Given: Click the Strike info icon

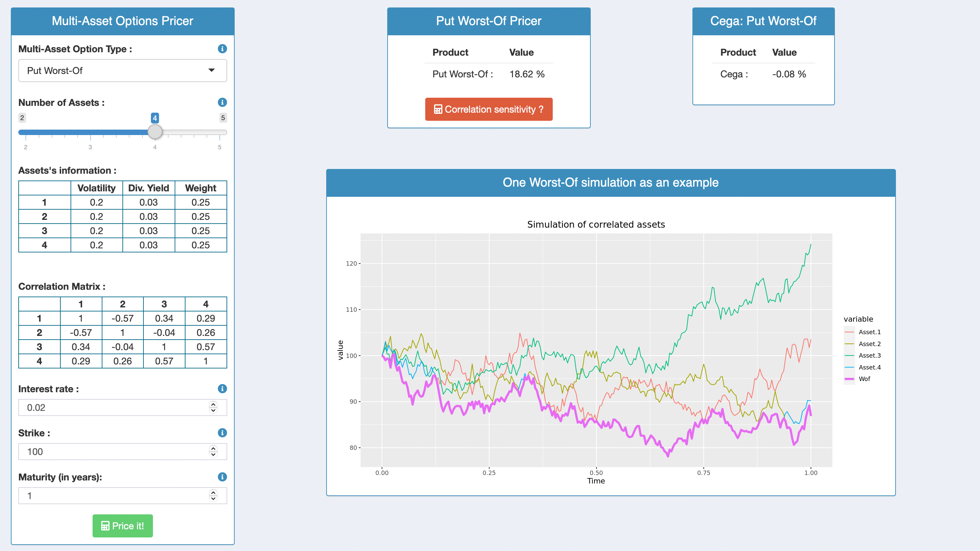Looking at the screenshot, I should click(x=222, y=433).
